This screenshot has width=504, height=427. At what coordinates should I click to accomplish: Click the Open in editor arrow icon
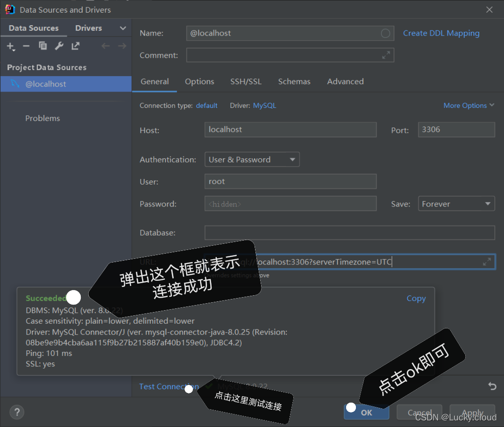75,46
